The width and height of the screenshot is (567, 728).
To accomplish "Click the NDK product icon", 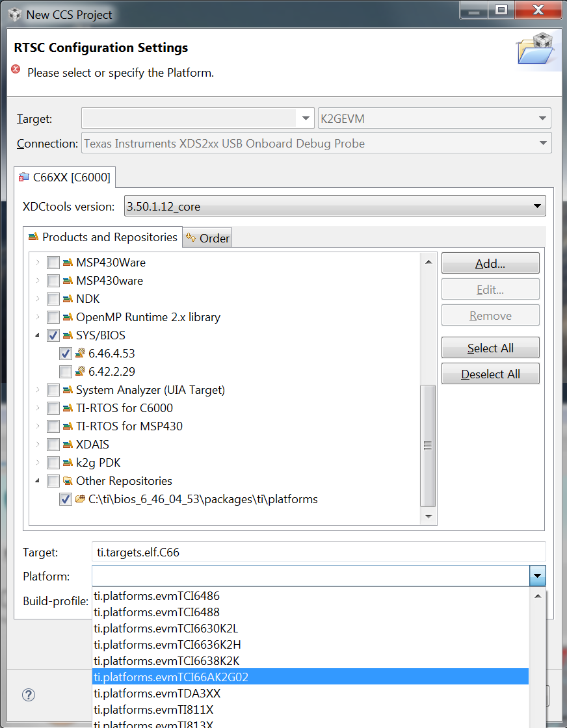I will (68, 299).
